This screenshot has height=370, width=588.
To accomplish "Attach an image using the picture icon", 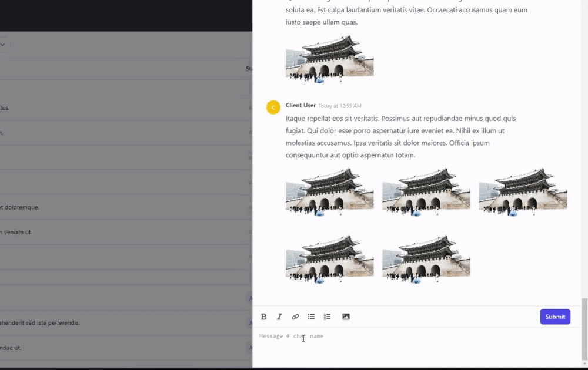I will (346, 317).
